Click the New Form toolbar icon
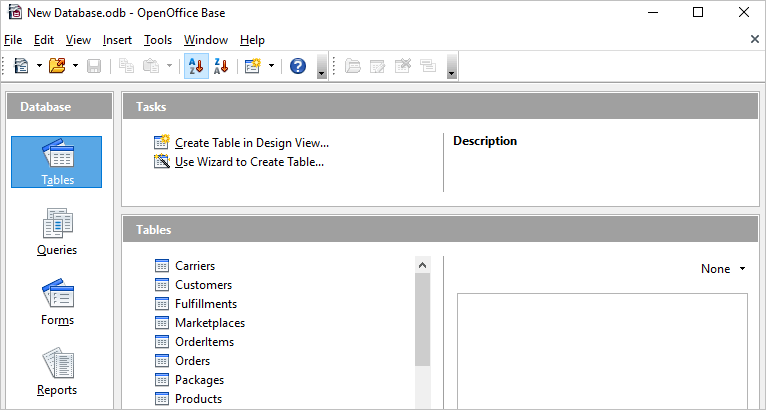 click(253, 66)
